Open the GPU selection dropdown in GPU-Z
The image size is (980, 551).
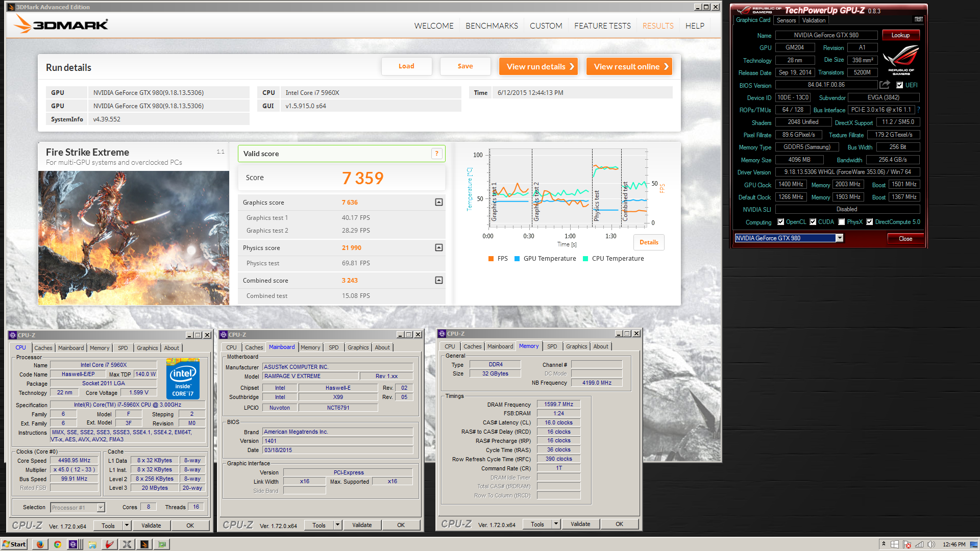coord(839,238)
